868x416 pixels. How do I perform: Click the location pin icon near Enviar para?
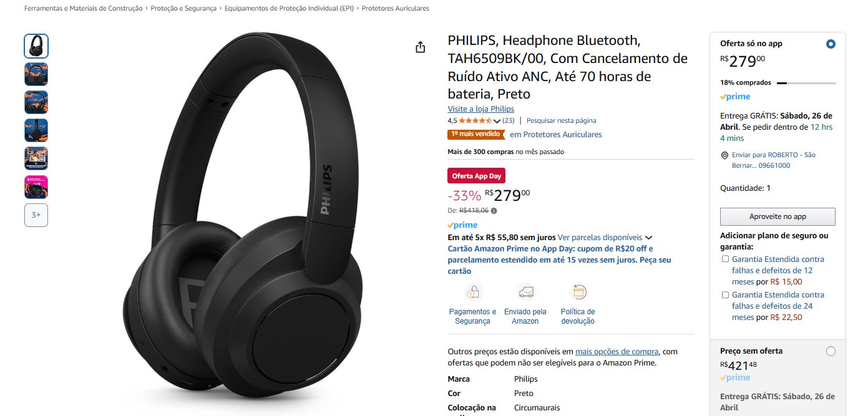tap(724, 155)
